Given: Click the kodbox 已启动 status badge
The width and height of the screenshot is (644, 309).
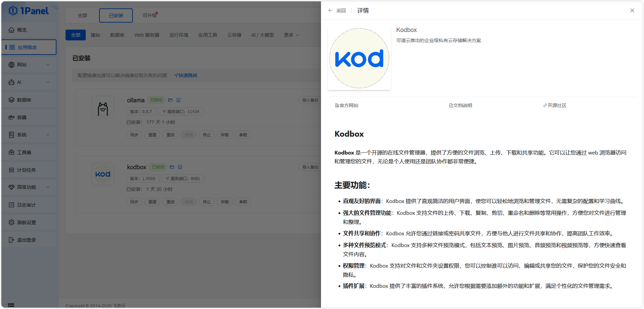Looking at the screenshot, I should point(158,167).
